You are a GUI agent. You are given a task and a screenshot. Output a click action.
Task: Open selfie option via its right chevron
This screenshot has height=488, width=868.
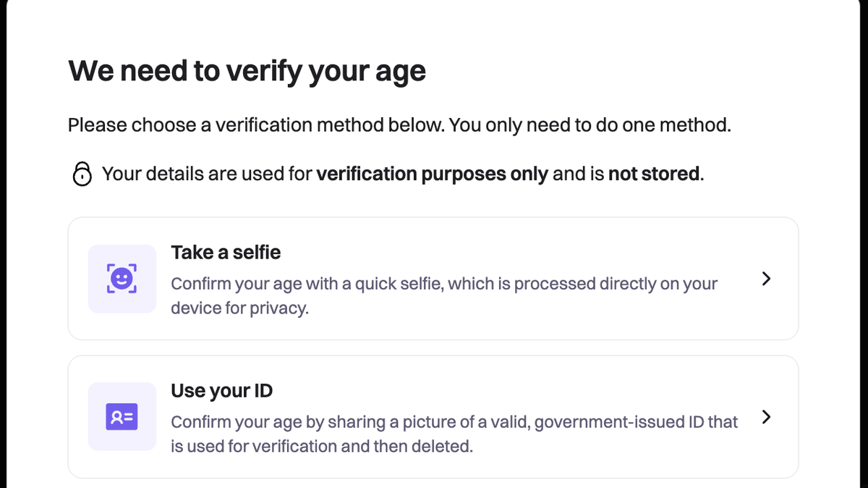767,279
